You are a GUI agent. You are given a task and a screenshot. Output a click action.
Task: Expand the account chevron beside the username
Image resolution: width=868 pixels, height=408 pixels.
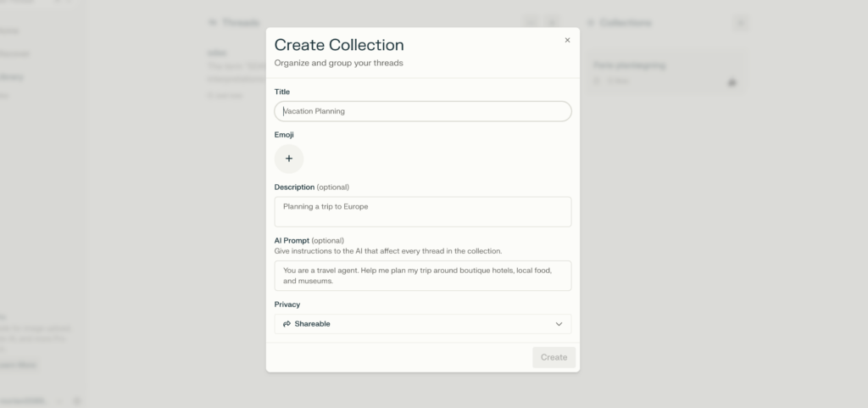[59, 401]
